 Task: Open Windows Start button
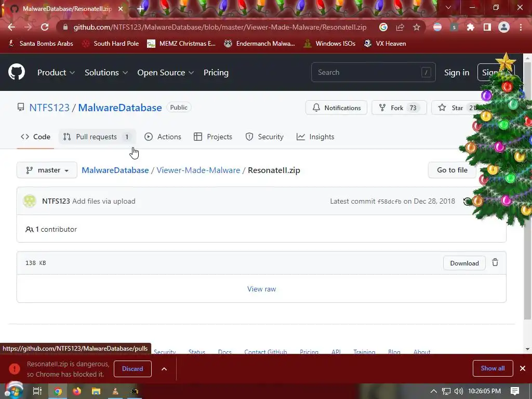point(14,391)
